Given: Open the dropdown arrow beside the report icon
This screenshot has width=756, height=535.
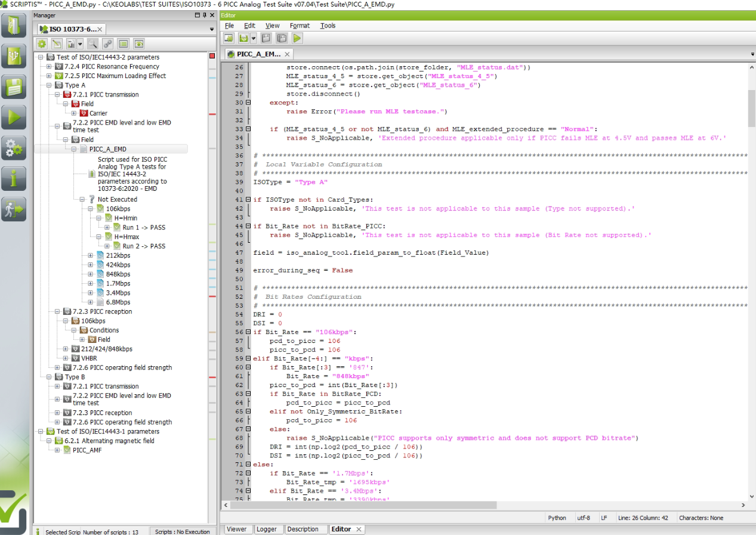Looking at the screenshot, I should coord(80,44).
